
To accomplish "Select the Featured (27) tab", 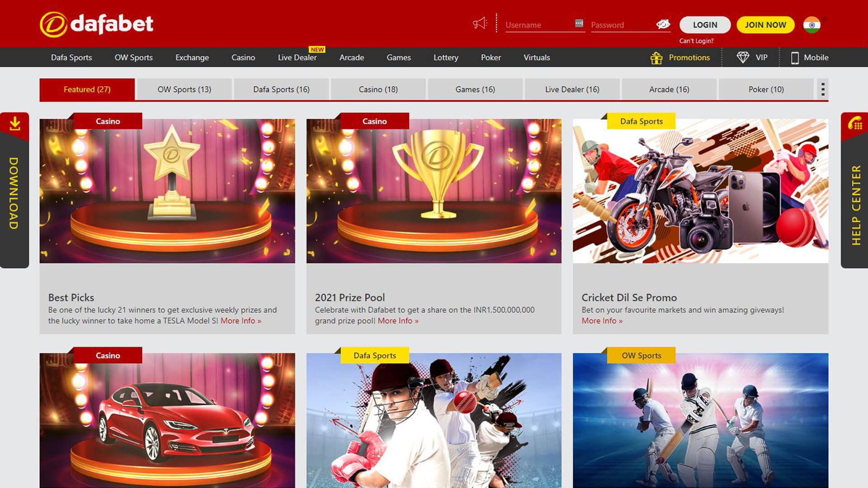I will click(87, 89).
